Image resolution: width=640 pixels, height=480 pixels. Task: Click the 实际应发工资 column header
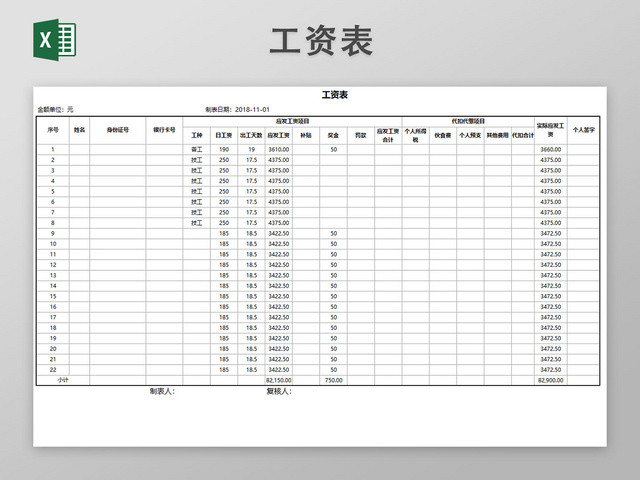pyautogui.click(x=551, y=130)
